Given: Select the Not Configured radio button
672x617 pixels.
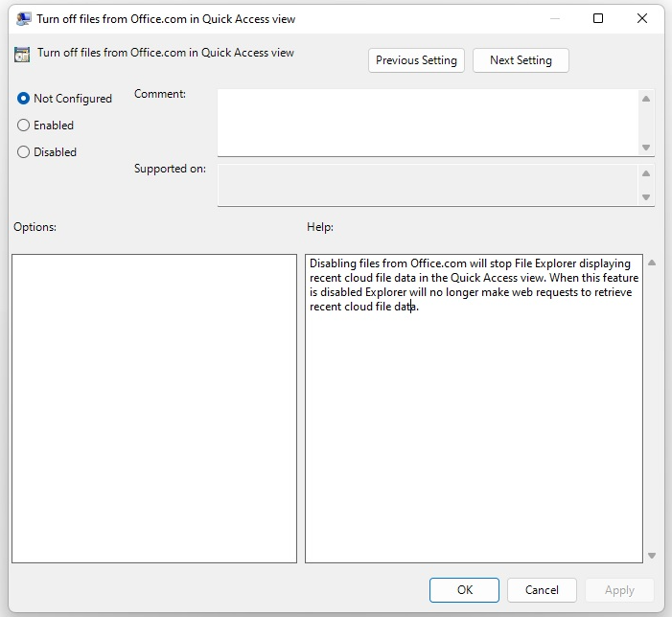Looking at the screenshot, I should coord(24,99).
